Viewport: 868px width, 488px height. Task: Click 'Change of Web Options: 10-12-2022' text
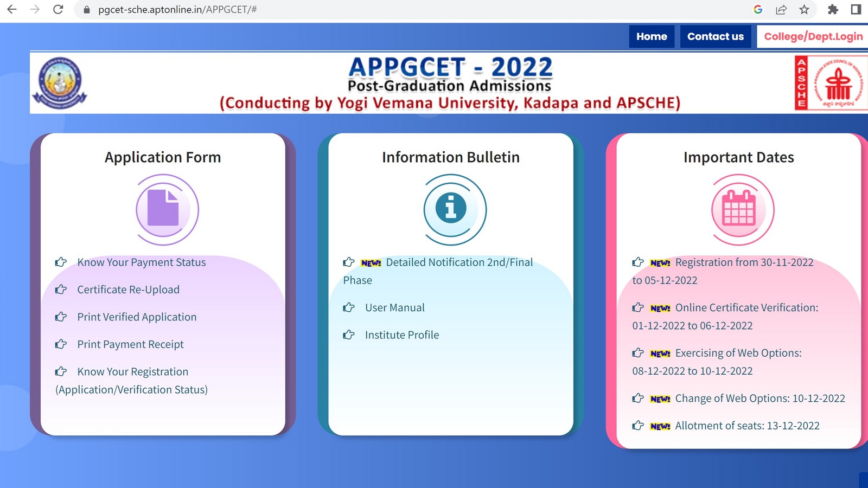(x=760, y=399)
